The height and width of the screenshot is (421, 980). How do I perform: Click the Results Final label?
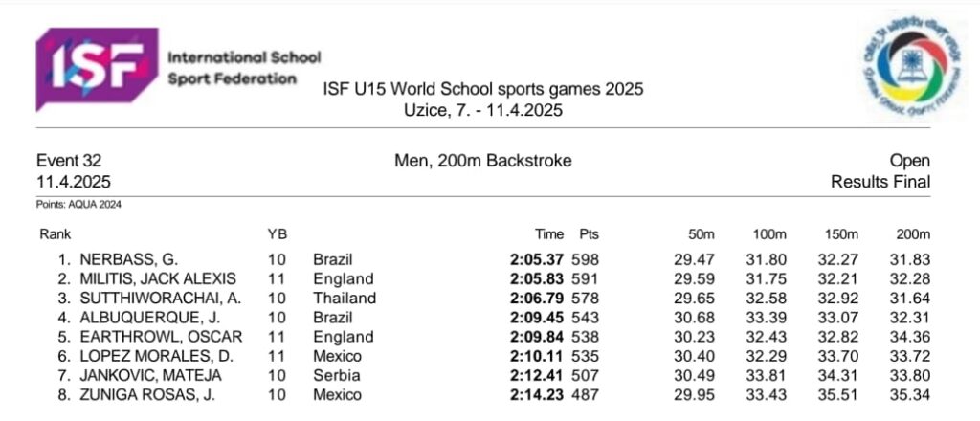[880, 182]
